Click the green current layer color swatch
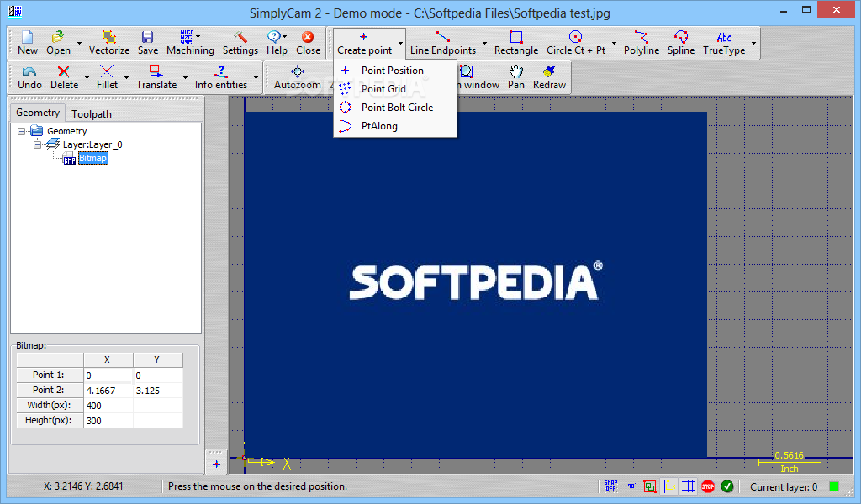This screenshot has height=504, width=861. 834,486
